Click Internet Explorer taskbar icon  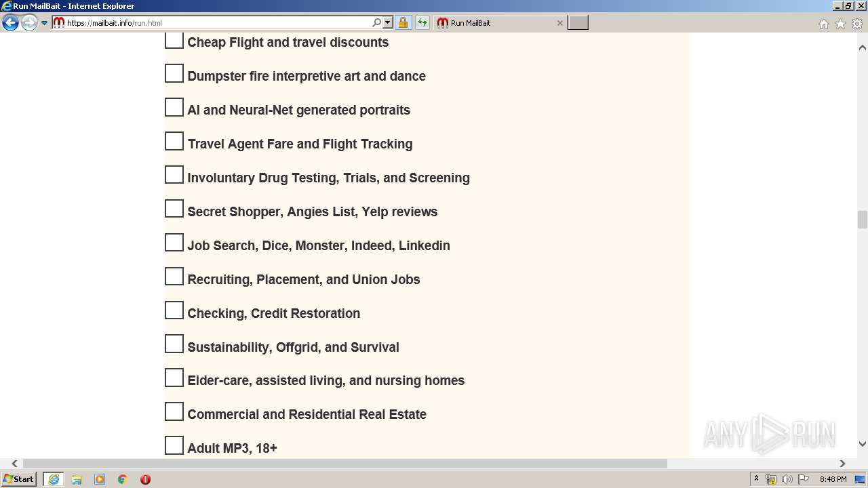click(x=54, y=479)
